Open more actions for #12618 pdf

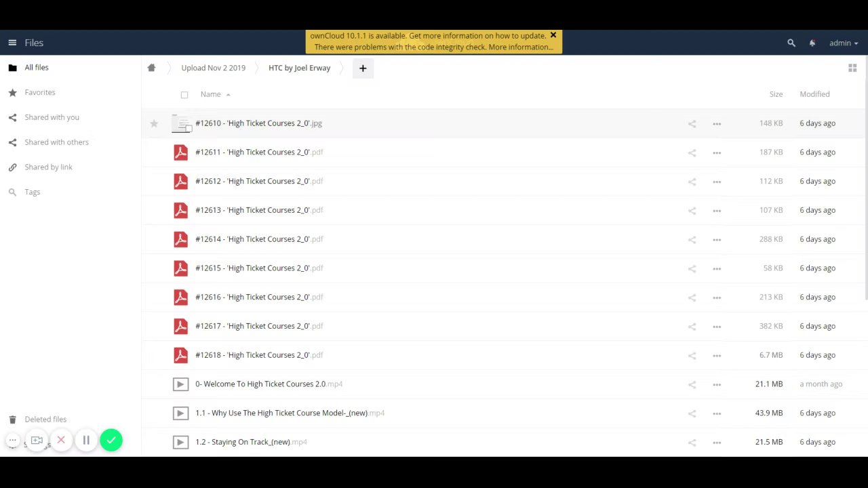coord(717,356)
